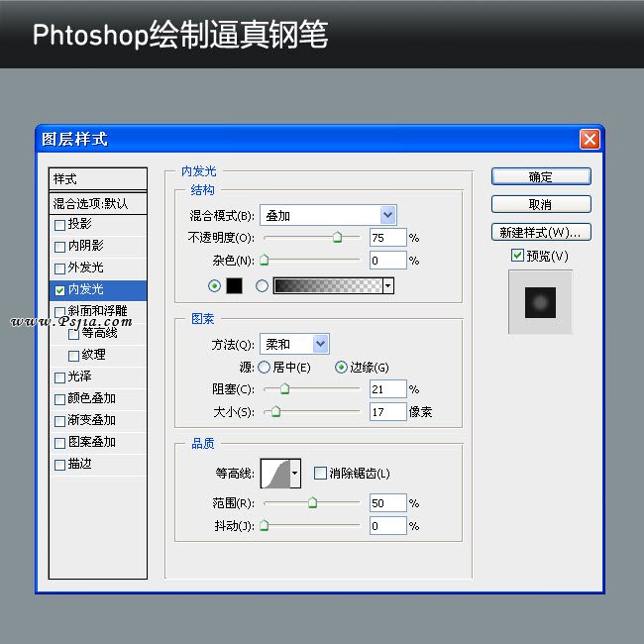The height and width of the screenshot is (644, 644).
Task: Click the 抖动 slider handle
Action: tap(265, 525)
